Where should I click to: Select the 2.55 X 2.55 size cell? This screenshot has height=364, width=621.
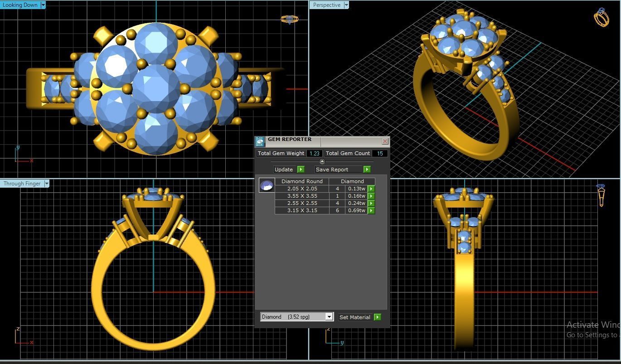click(x=302, y=203)
